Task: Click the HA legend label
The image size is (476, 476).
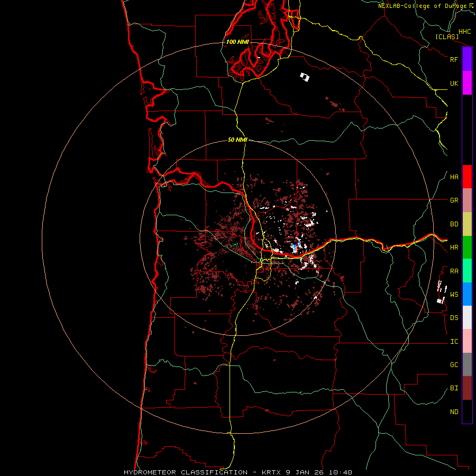Action: click(454, 177)
